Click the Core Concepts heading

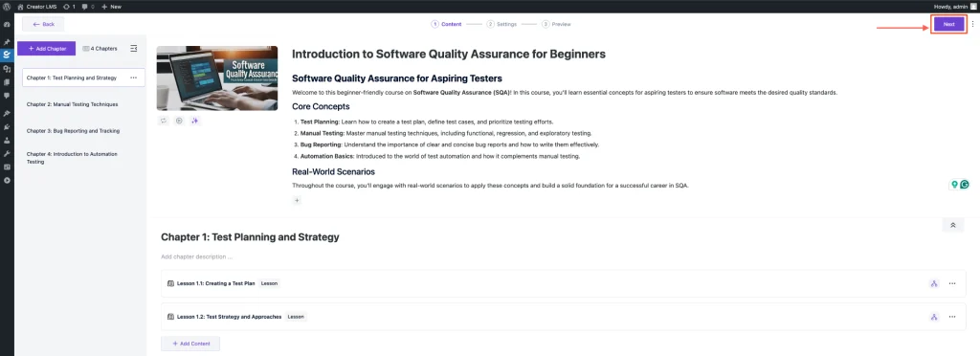point(321,107)
